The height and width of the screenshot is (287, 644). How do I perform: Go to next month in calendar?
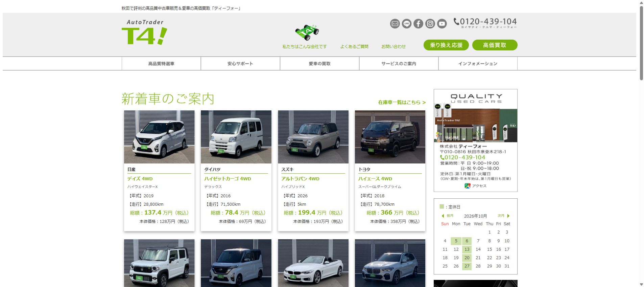pyautogui.click(x=503, y=216)
